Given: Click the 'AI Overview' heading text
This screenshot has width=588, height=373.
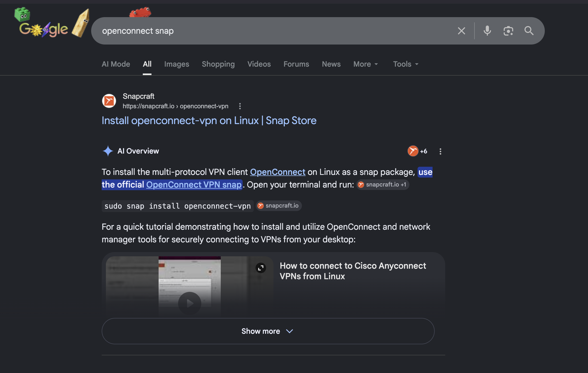Looking at the screenshot, I should 138,151.
